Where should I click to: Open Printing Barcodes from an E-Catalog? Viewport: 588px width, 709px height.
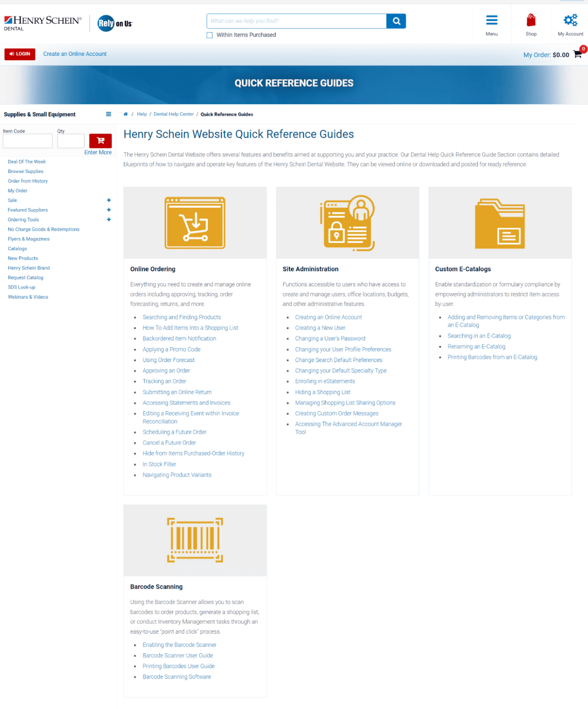click(x=492, y=358)
